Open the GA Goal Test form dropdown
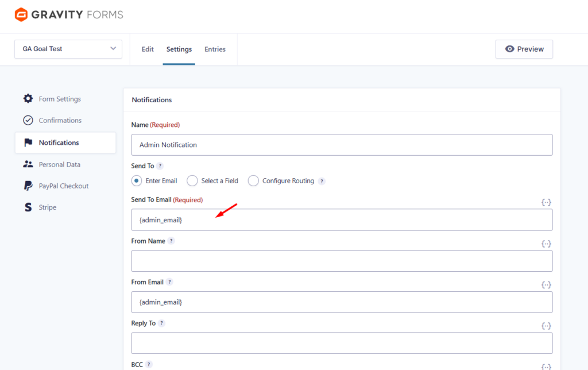 click(x=68, y=49)
